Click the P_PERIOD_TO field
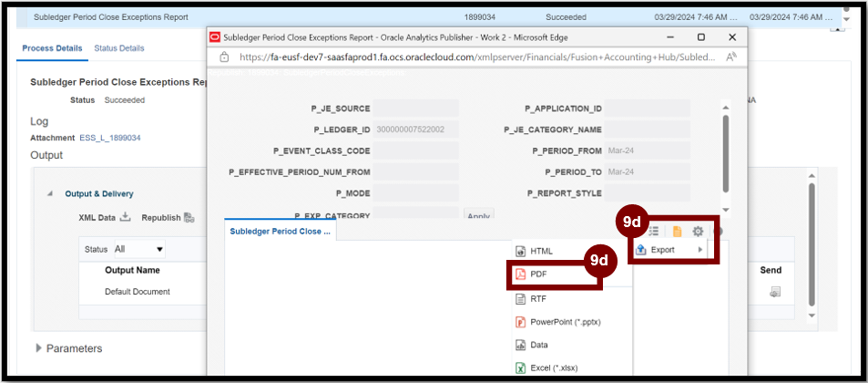Screen dimensions: 868x383 point(647,171)
